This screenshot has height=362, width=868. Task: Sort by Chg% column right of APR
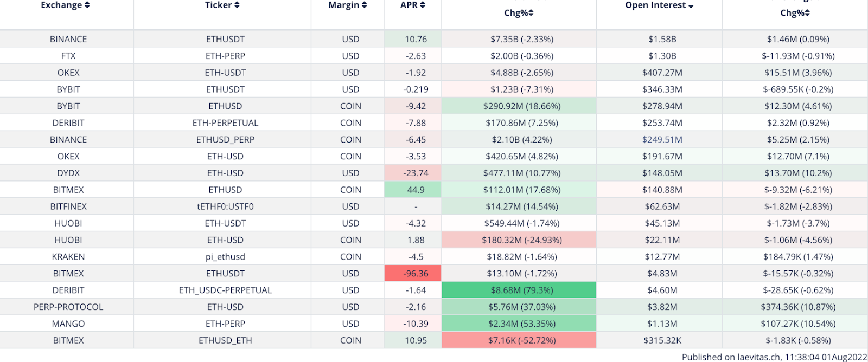point(519,13)
